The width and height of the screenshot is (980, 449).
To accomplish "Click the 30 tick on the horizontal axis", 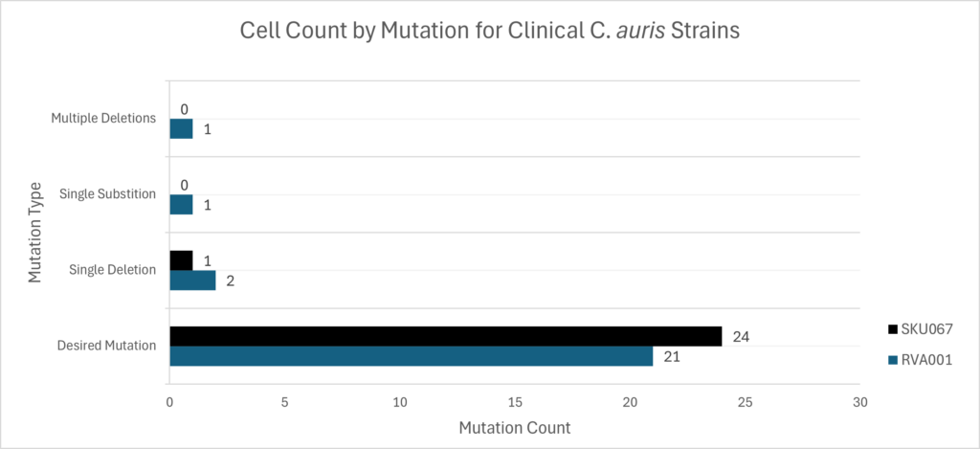I will 859,403.
